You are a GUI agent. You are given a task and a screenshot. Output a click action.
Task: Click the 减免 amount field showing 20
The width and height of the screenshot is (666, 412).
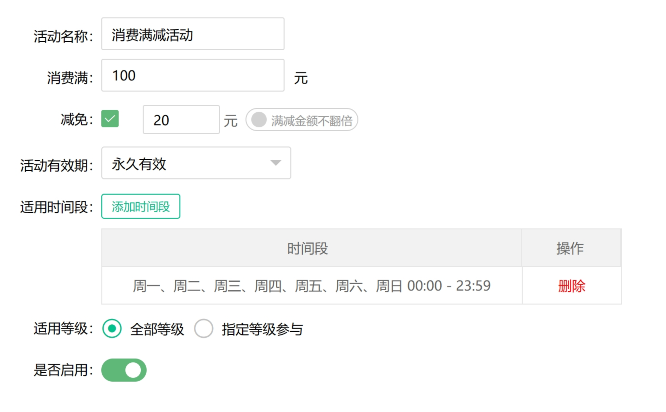[181, 120]
